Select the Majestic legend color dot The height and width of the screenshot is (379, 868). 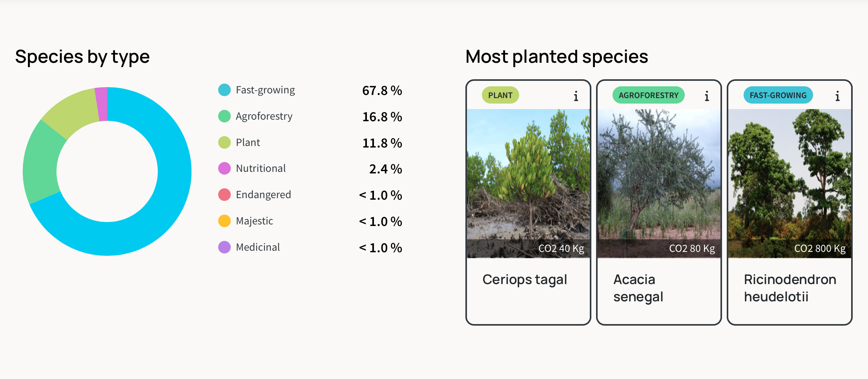coord(224,221)
